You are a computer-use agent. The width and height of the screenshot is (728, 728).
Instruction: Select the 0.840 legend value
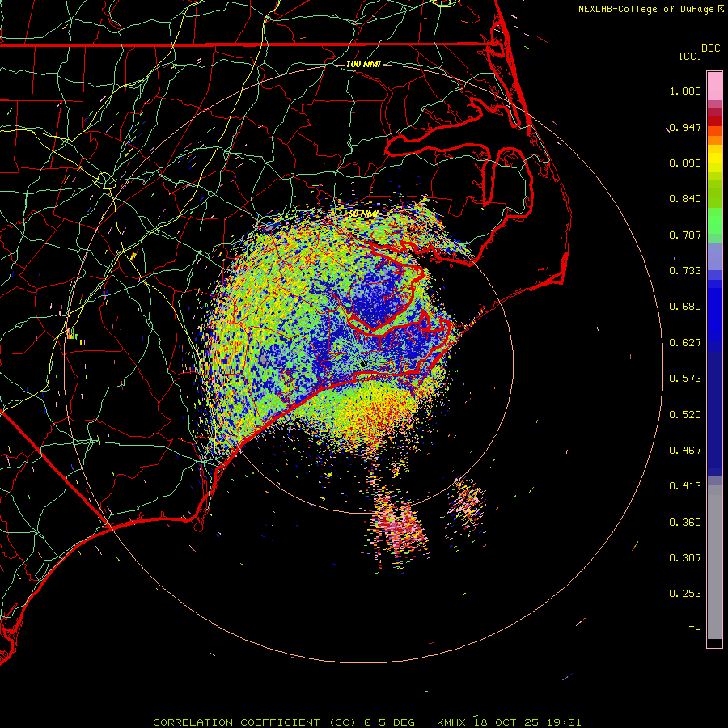[685, 199]
